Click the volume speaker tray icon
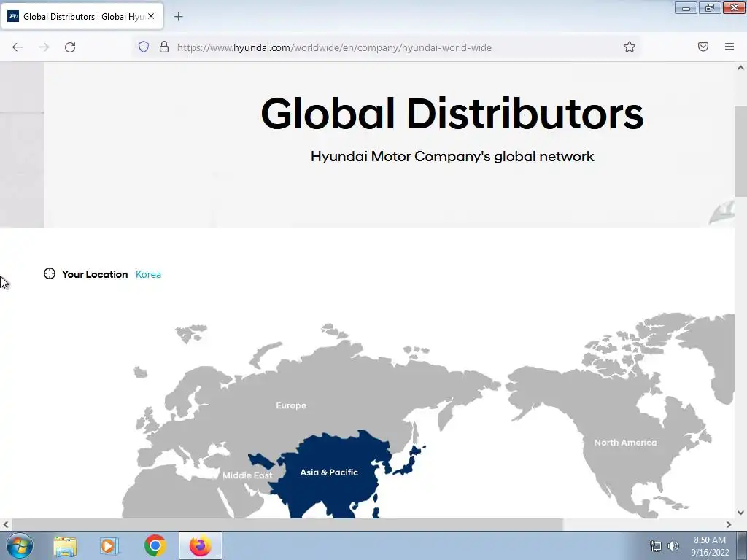 [x=673, y=546]
